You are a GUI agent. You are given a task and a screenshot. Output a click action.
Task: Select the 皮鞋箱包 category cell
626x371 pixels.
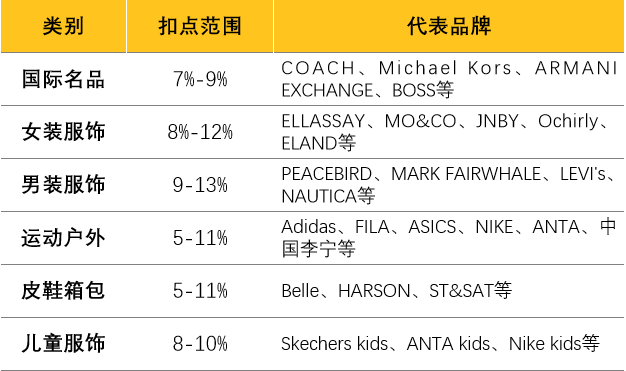click(63, 291)
